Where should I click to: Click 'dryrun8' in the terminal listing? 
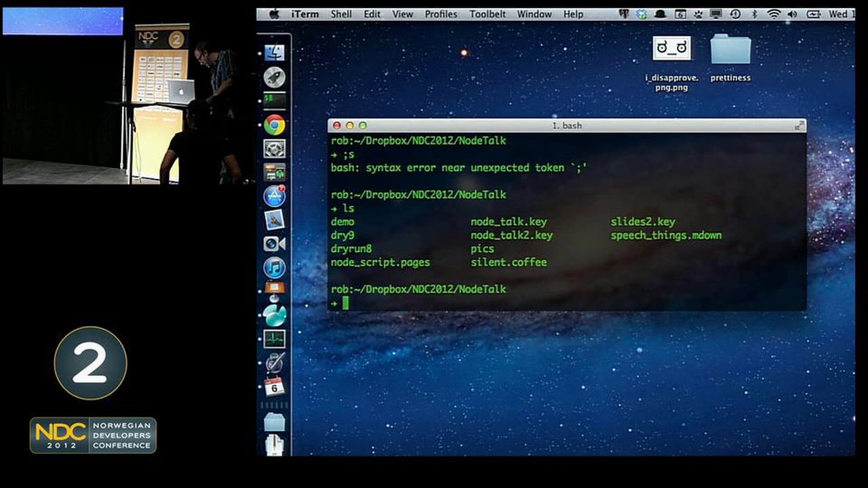(351, 249)
